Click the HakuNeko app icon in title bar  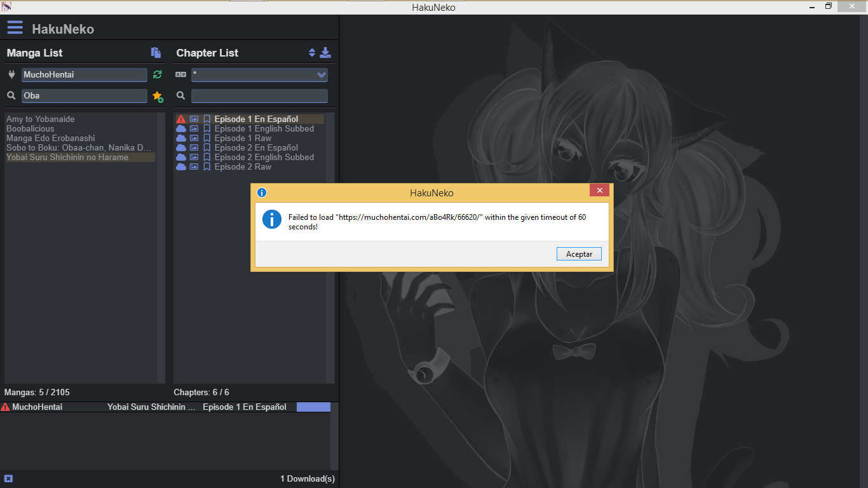tap(6, 6)
